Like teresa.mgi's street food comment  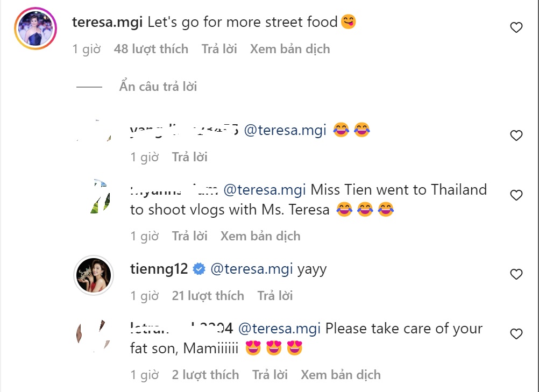pos(516,27)
